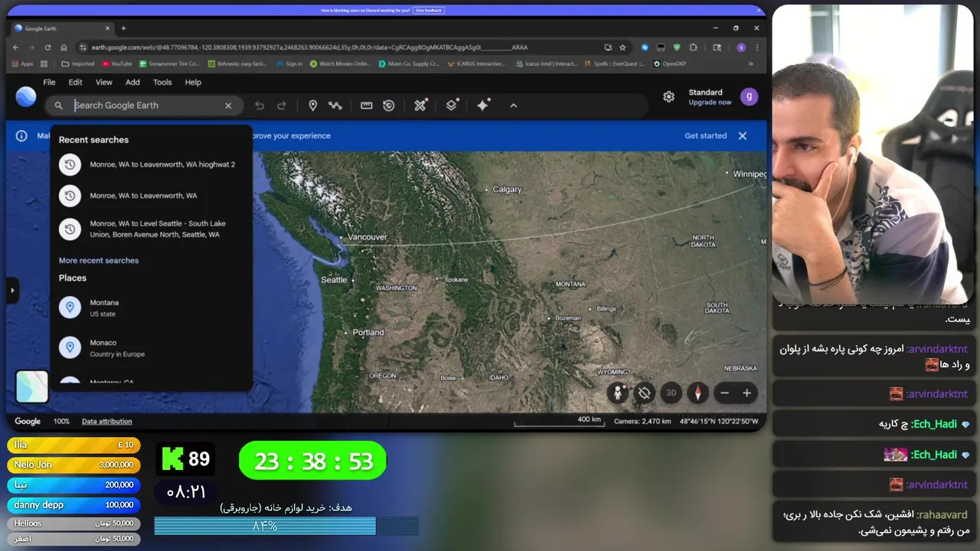Open the map layers icon
Viewport: 980px width, 551px height.
452,105
